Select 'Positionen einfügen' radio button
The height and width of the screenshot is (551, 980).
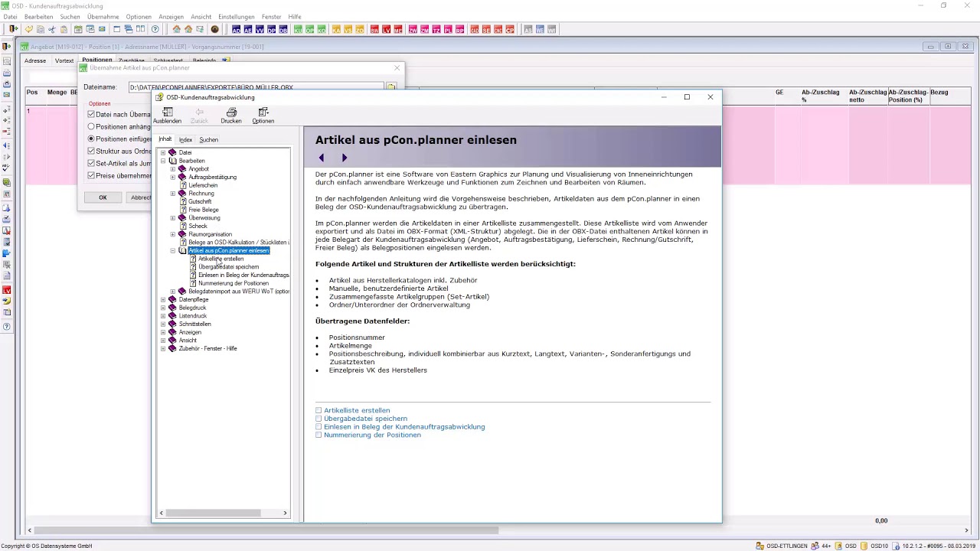91,139
